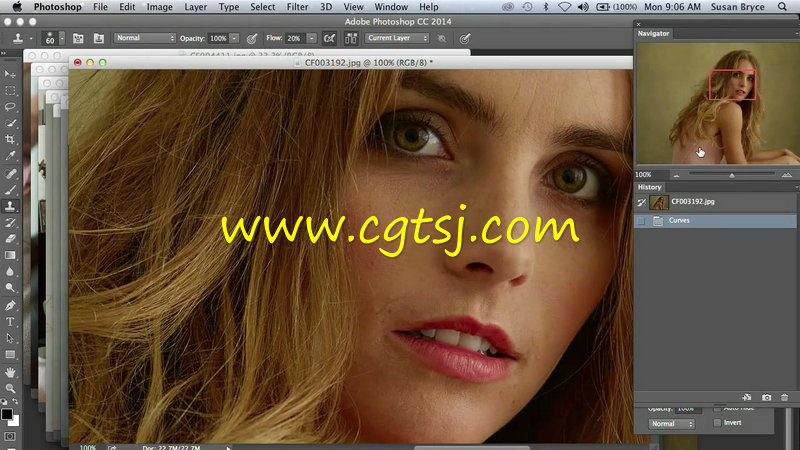Open the Select menu
The image size is (800, 450).
(x=262, y=7)
